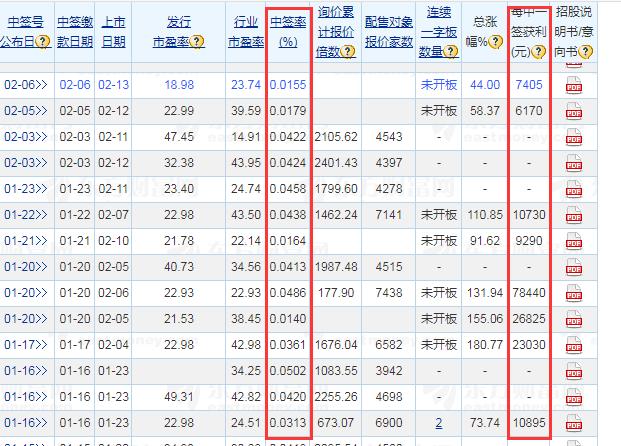Open the 02-05>> lottery number link
The height and width of the screenshot is (446, 621).
point(26,111)
